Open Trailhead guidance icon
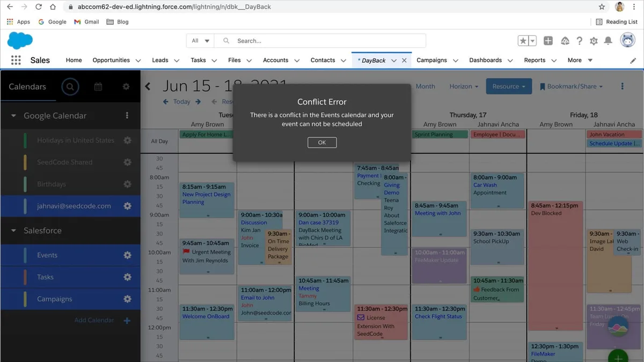644x362 pixels. point(565,41)
